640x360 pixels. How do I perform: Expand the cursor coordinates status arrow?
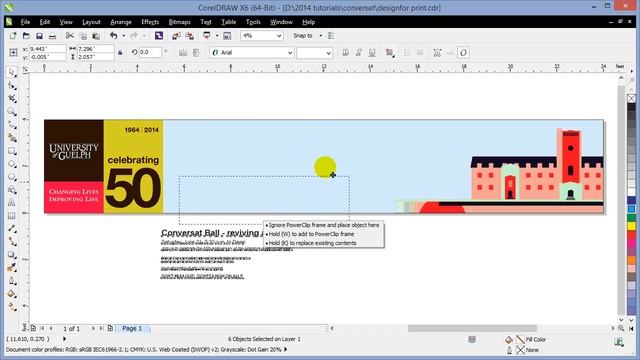(x=64, y=339)
